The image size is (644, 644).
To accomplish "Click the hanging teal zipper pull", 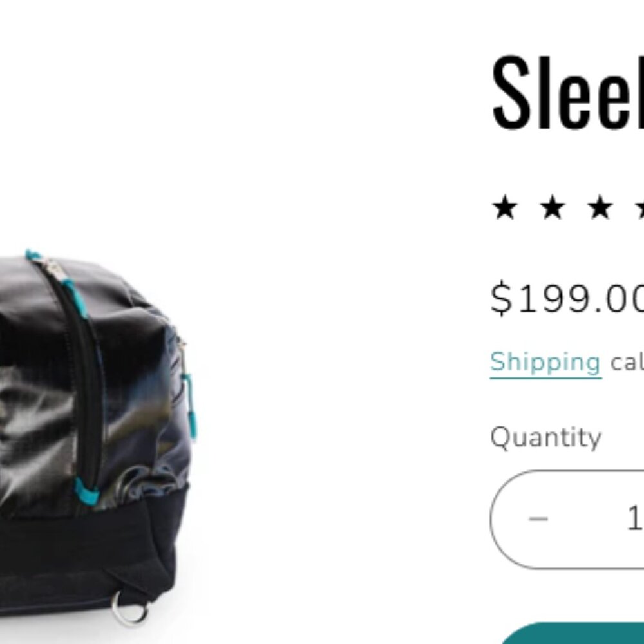I will coord(189,405).
